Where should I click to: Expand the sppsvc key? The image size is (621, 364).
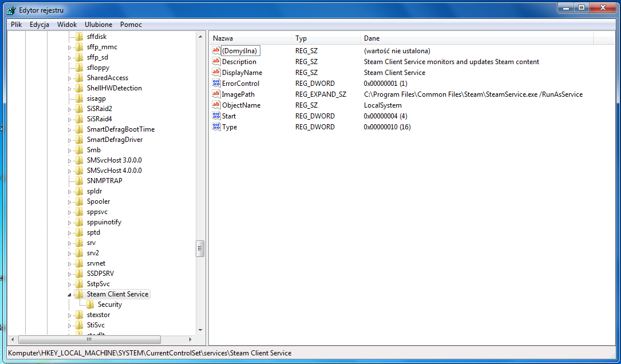[x=69, y=212]
